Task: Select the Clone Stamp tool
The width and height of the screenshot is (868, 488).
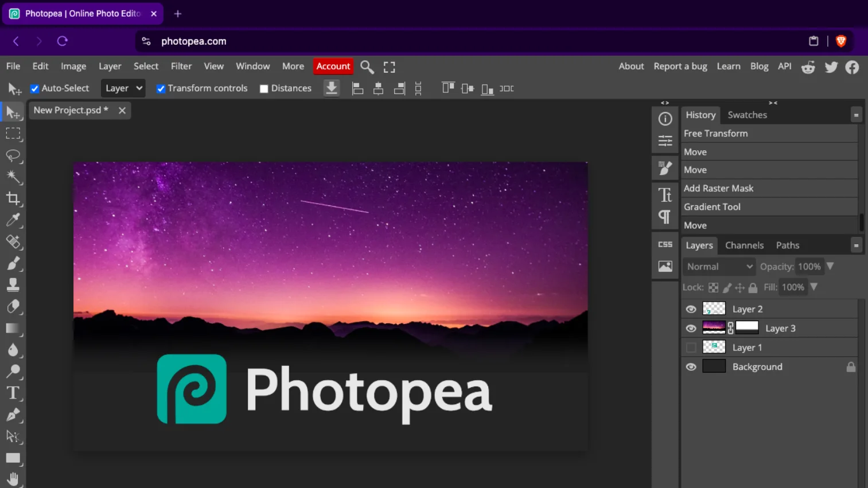Action: [x=13, y=285]
